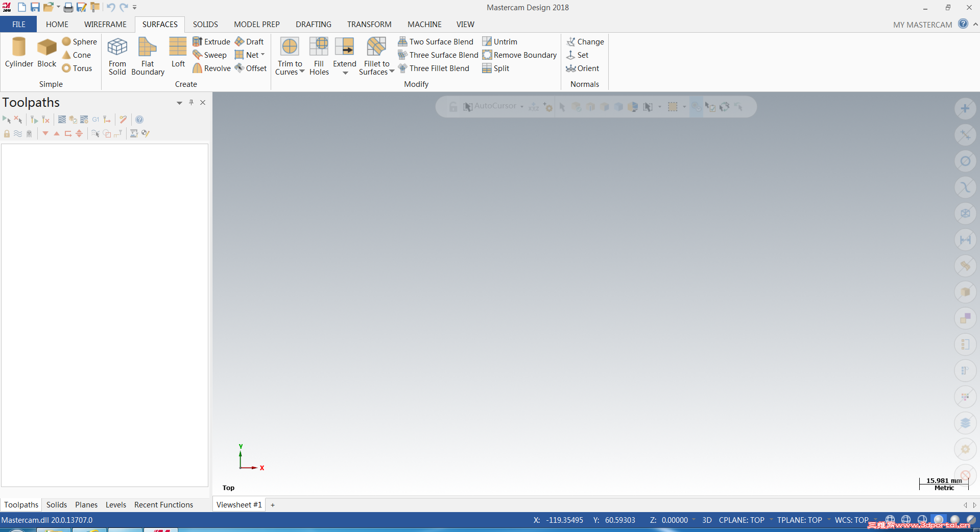The height and width of the screenshot is (532, 980).
Task: Pin the Toolpaths panel
Action: [x=192, y=102]
